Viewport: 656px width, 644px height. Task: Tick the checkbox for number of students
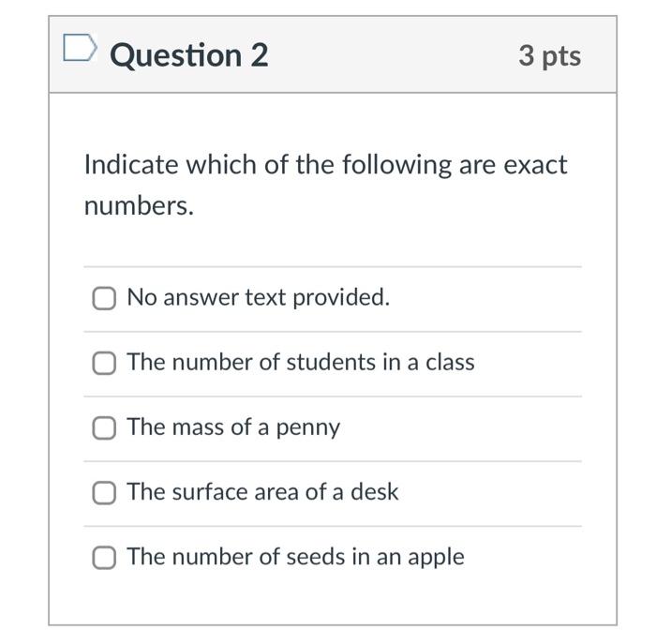pos(104,363)
